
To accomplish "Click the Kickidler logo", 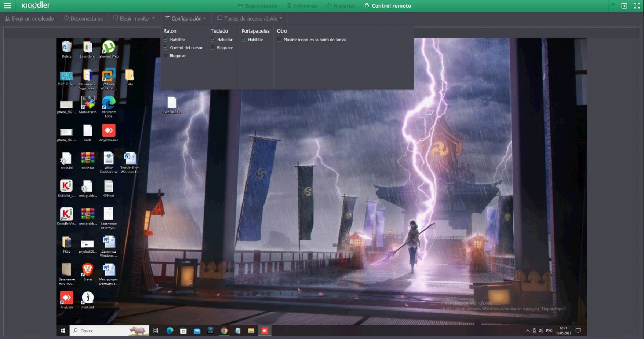I will (x=36, y=5).
